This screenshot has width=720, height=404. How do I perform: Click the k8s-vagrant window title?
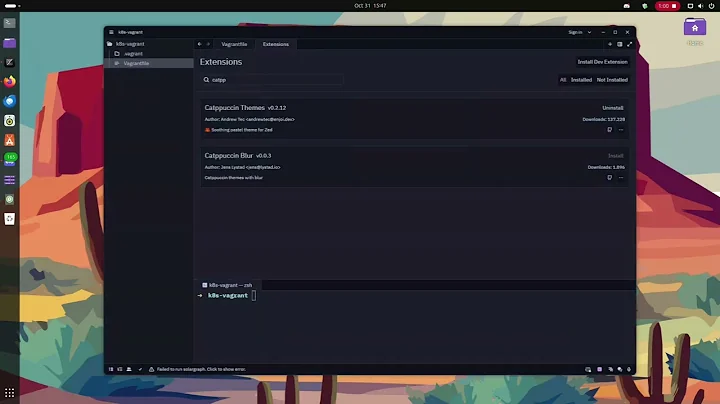130,32
